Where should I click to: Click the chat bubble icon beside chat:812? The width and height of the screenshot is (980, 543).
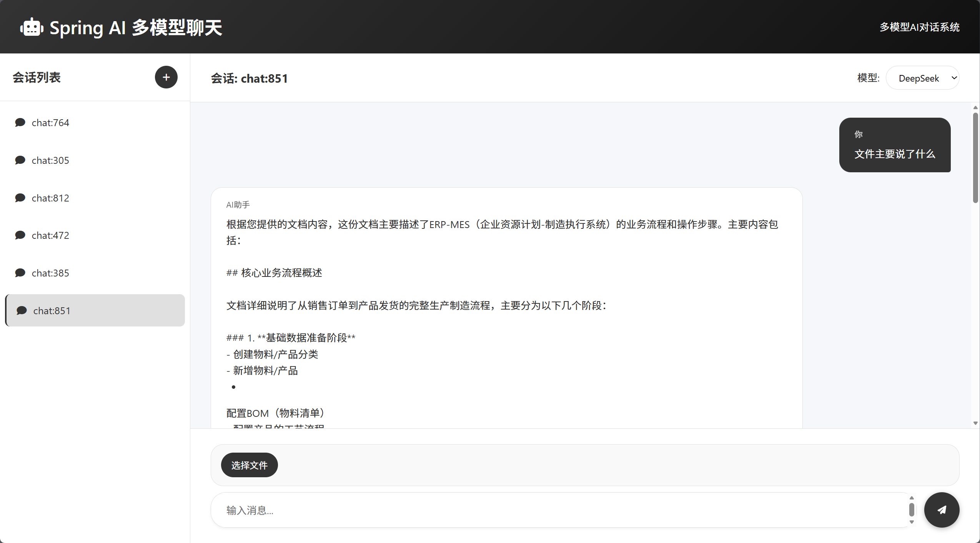20,197
